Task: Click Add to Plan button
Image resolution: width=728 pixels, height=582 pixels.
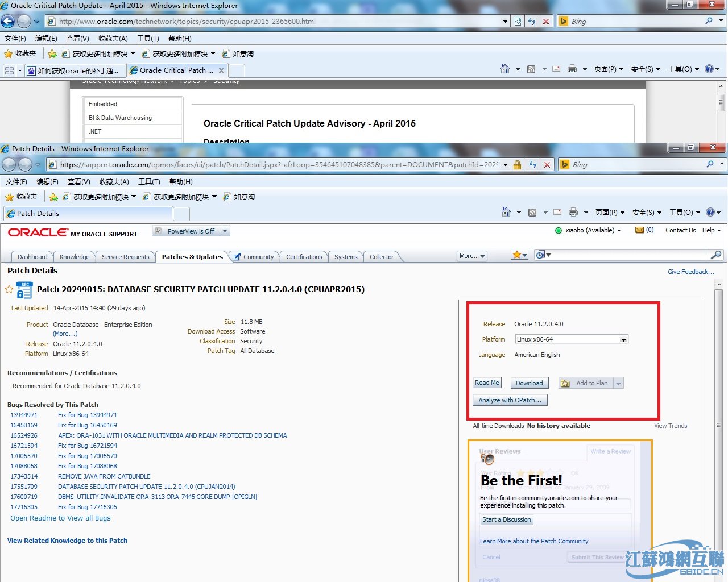Action: [x=586, y=383]
